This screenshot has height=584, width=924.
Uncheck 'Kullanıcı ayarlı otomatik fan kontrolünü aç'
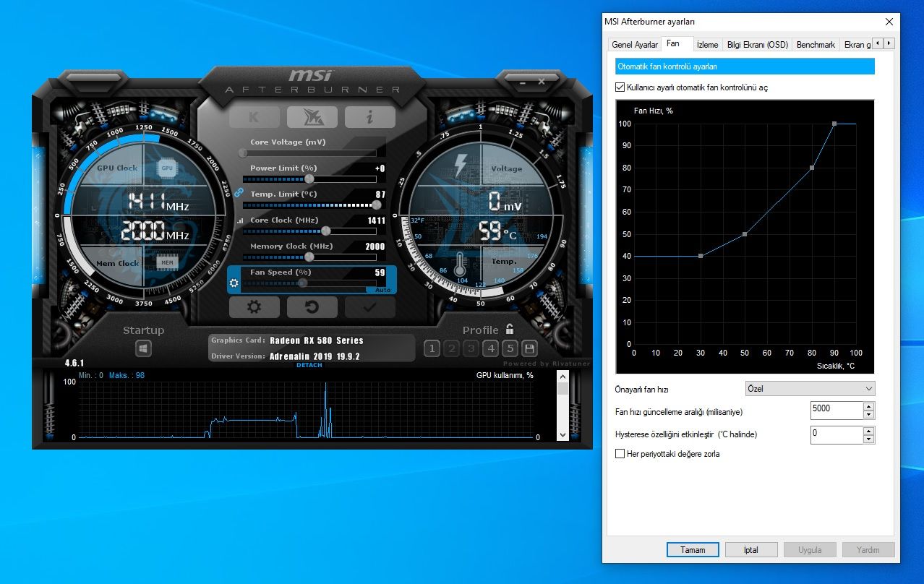tap(620, 87)
